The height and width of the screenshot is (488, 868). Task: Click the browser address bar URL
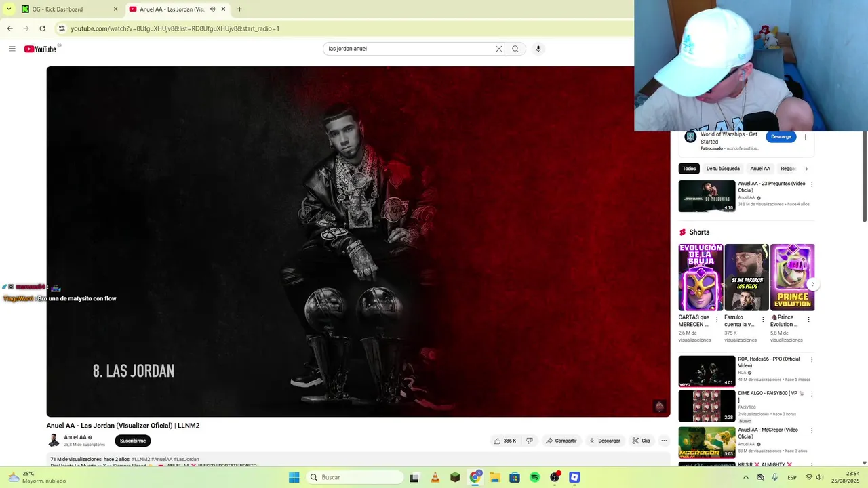175,28
